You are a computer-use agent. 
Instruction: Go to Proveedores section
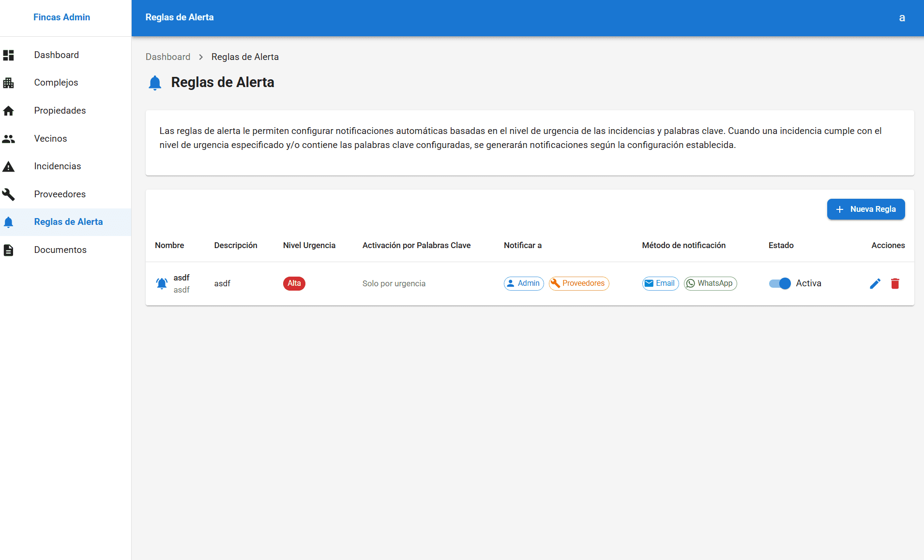pos(65,194)
